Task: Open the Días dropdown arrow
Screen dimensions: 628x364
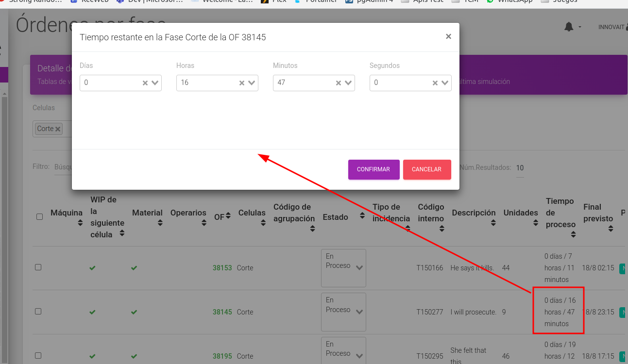Action: [x=155, y=83]
